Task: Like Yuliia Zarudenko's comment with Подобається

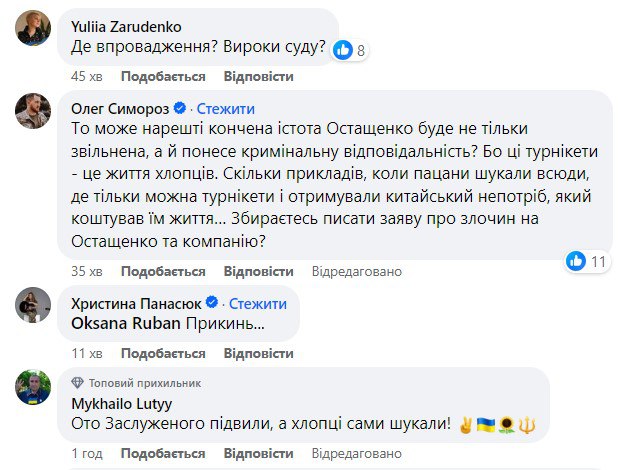Action: click(x=163, y=76)
